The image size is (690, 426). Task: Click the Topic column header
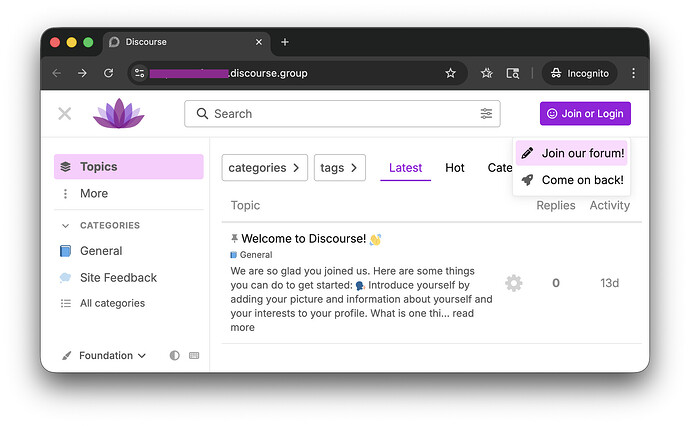click(245, 206)
